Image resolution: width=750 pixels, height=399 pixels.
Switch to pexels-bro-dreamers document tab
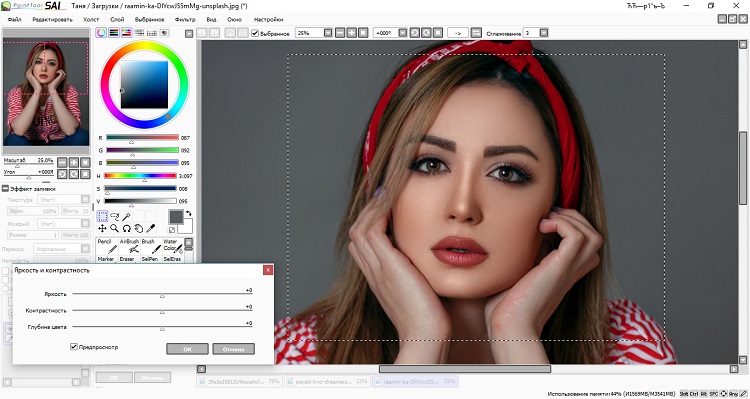(x=328, y=381)
